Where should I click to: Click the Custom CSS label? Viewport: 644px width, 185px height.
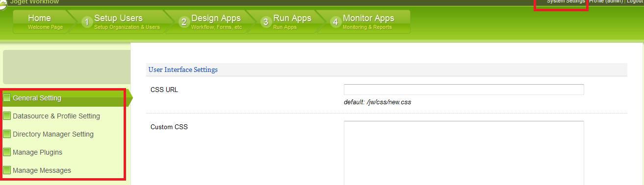coord(169,127)
